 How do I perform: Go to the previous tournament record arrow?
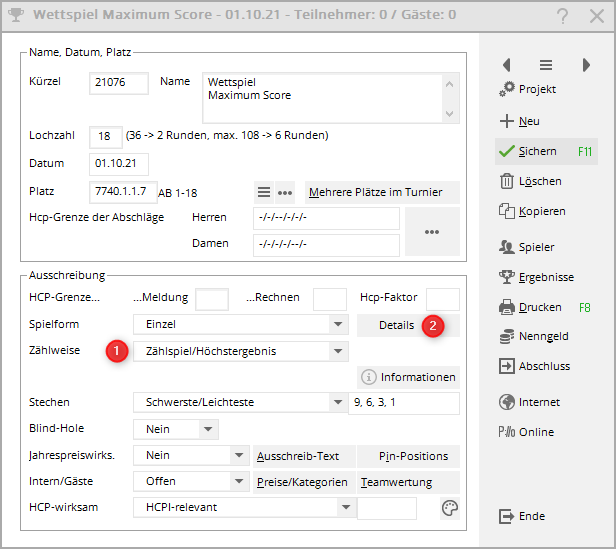coord(507,65)
